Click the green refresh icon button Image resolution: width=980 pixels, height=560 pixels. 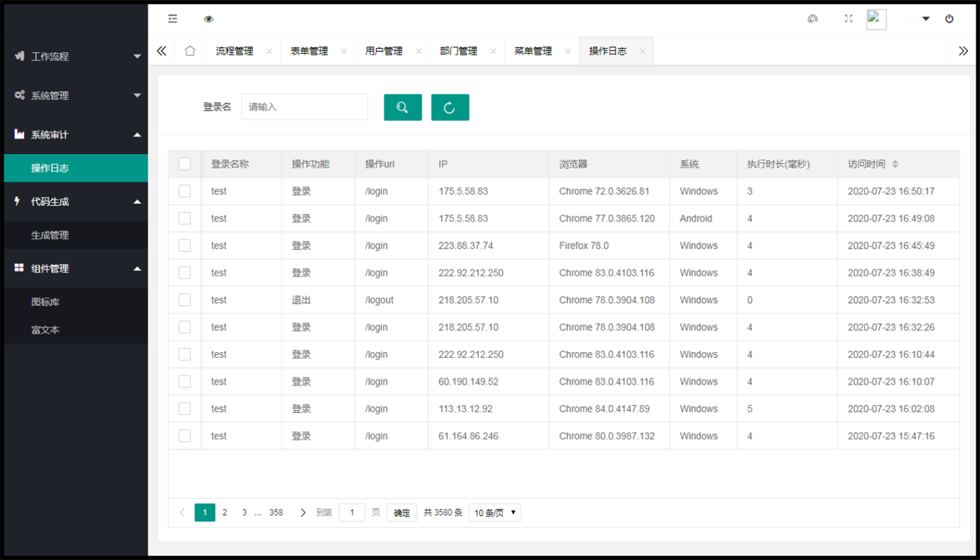[450, 107]
